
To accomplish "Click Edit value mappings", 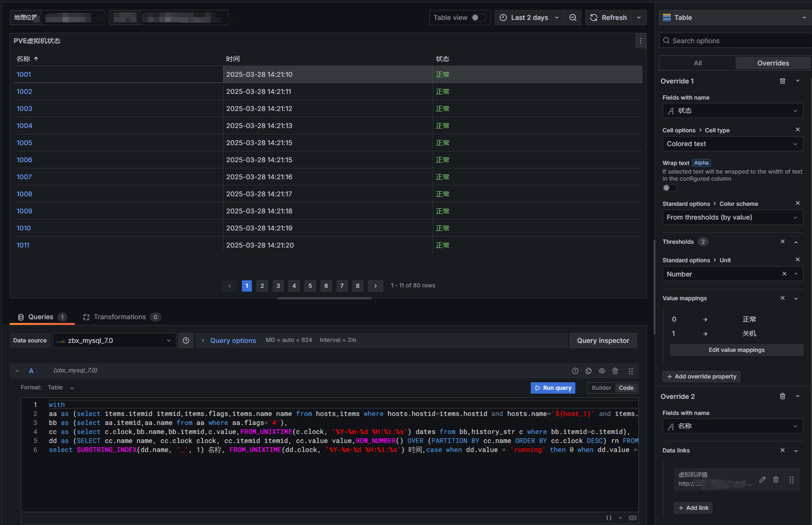I will click(x=737, y=350).
